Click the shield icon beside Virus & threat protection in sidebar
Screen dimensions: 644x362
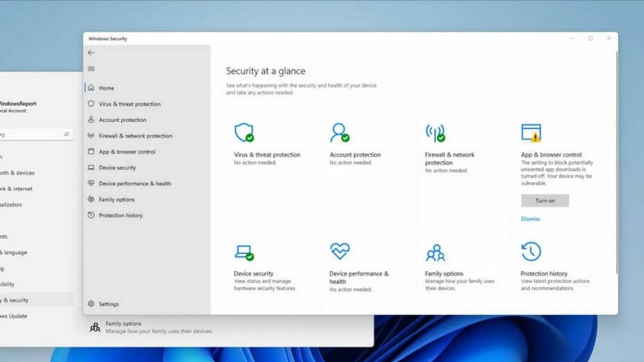coord(91,104)
